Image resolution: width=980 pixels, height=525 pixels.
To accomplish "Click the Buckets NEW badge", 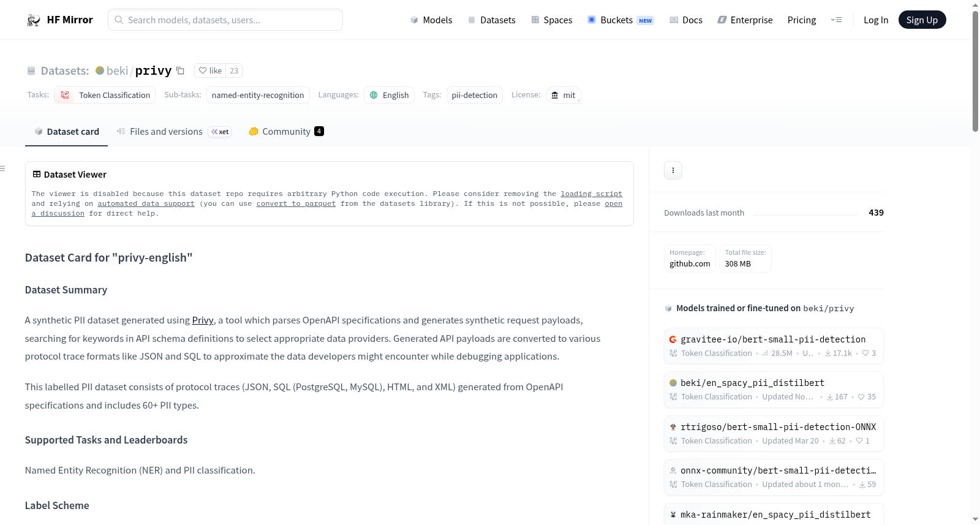I will pyautogui.click(x=646, y=21).
